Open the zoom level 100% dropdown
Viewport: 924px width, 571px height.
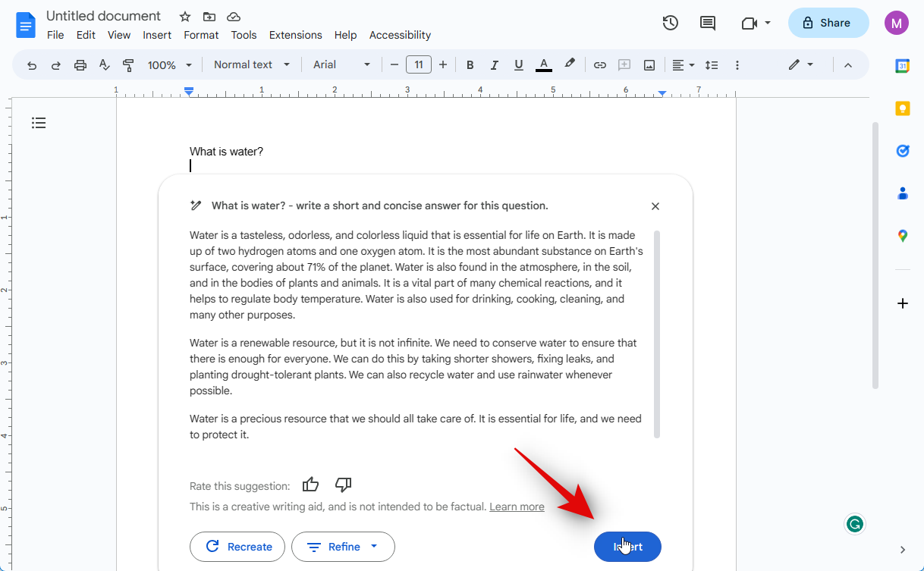tap(170, 65)
